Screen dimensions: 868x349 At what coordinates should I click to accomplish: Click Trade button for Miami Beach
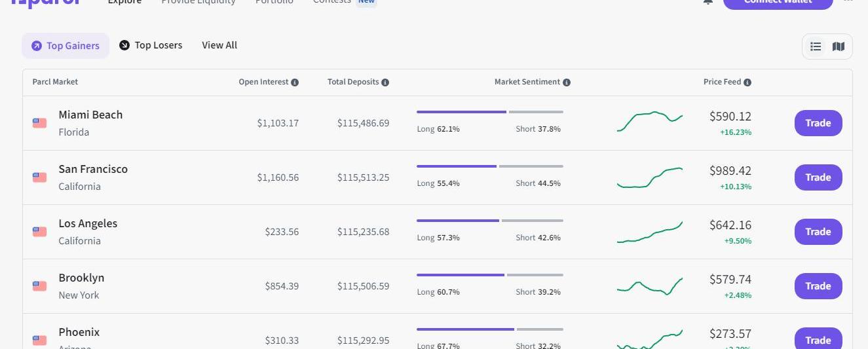click(818, 123)
